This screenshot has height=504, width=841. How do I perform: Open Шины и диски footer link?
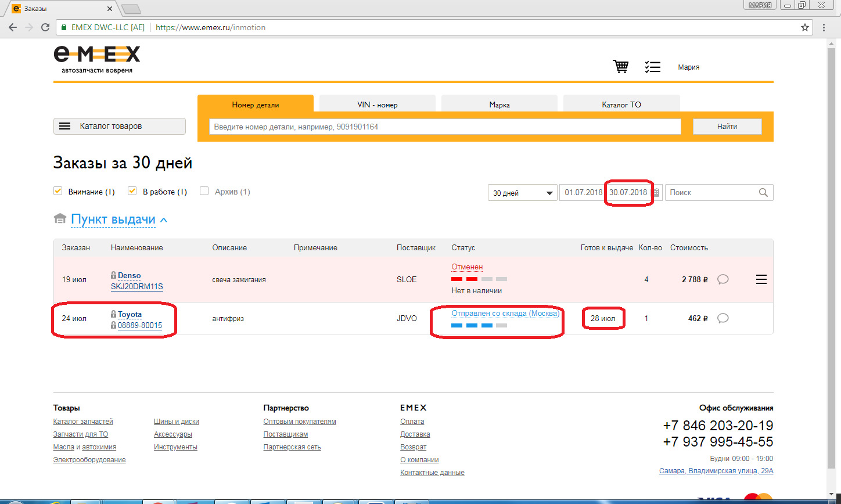177,422
